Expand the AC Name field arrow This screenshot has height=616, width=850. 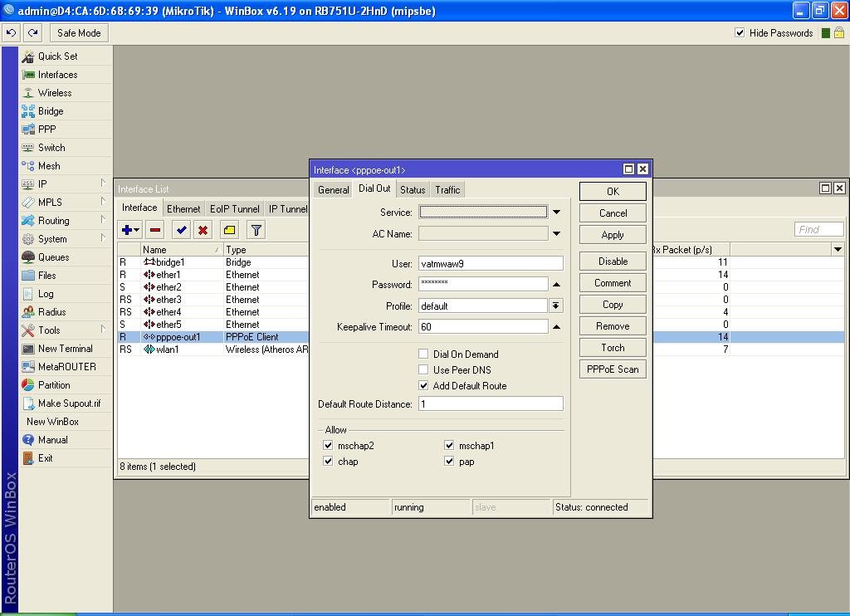(x=556, y=234)
